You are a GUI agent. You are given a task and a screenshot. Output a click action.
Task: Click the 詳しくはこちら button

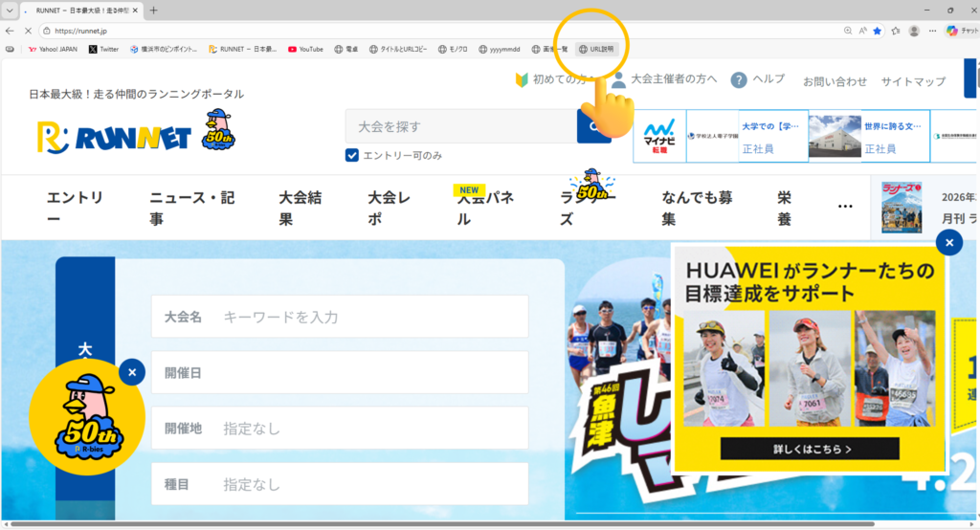[x=810, y=448]
